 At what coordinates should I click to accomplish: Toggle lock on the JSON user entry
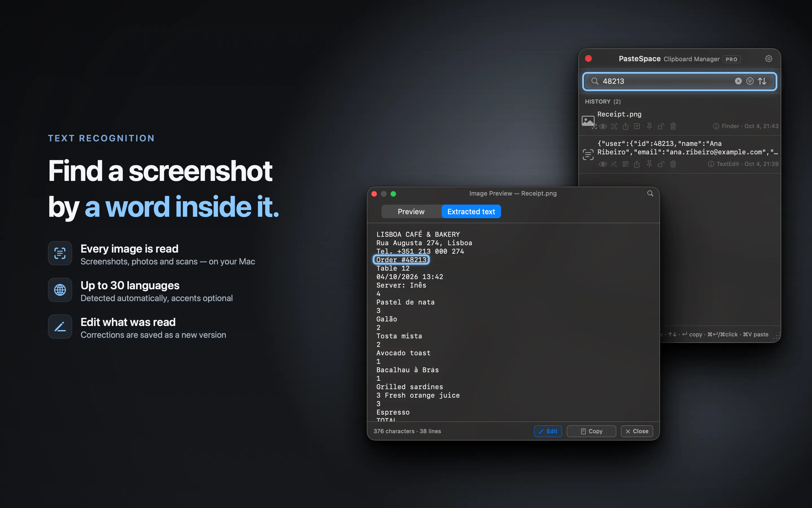coord(661,164)
